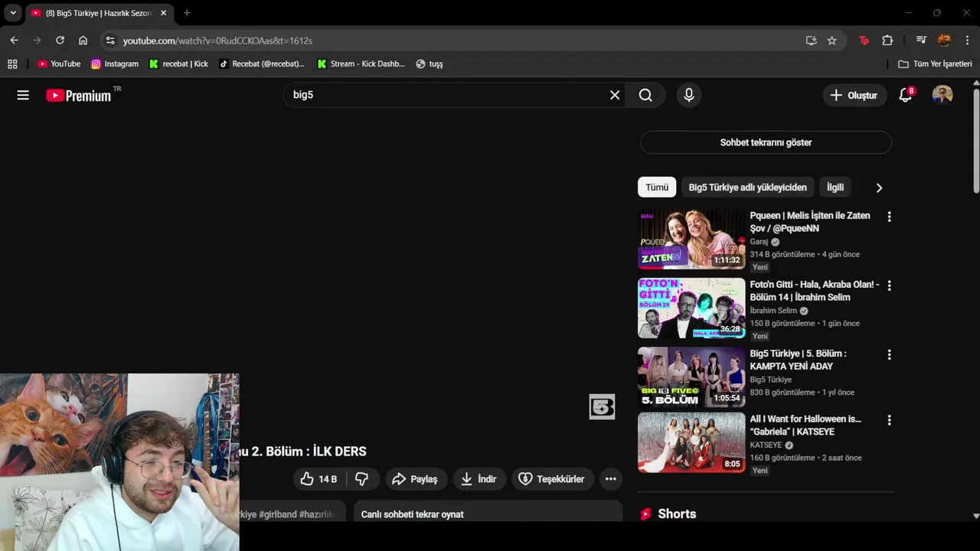View site information icon in address bar
The width and height of the screenshot is (980, 551).
110,41
